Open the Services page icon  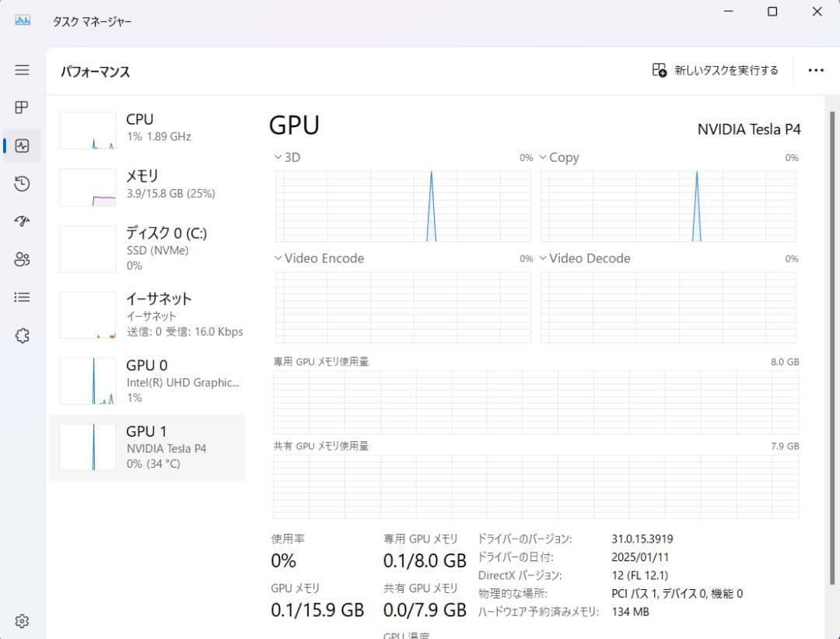point(22,335)
